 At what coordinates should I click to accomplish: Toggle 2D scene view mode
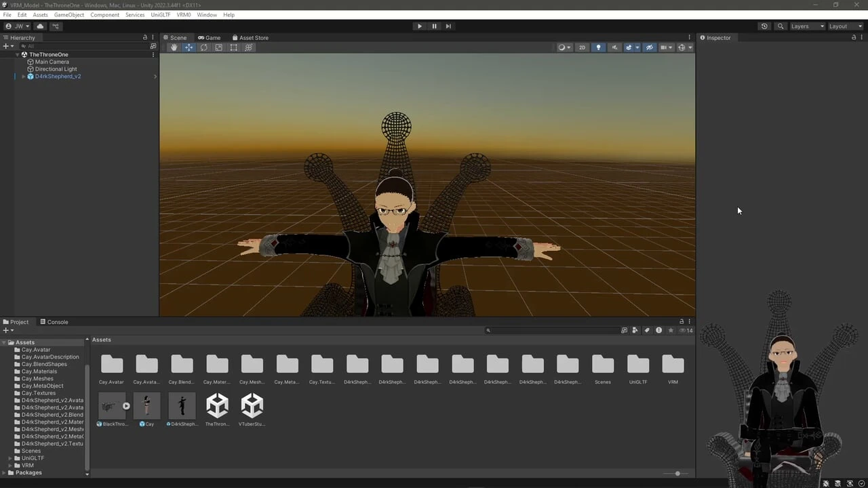click(x=582, y=47)
